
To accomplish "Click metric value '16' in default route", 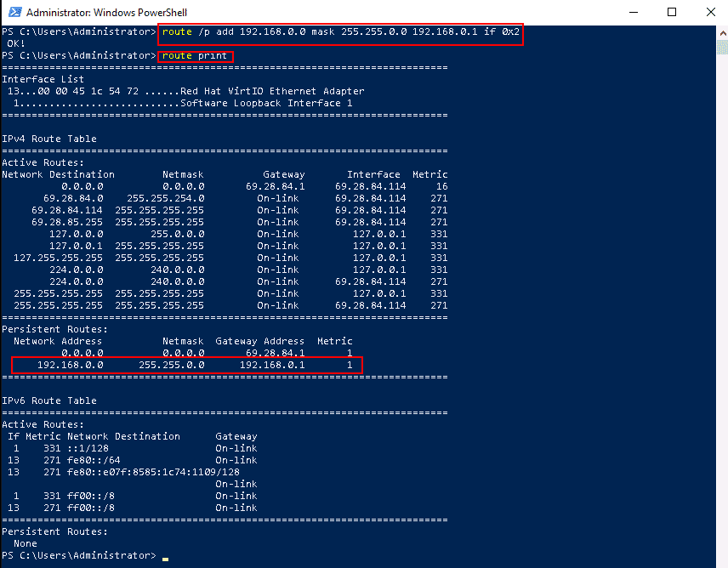I will coord(442,186).
